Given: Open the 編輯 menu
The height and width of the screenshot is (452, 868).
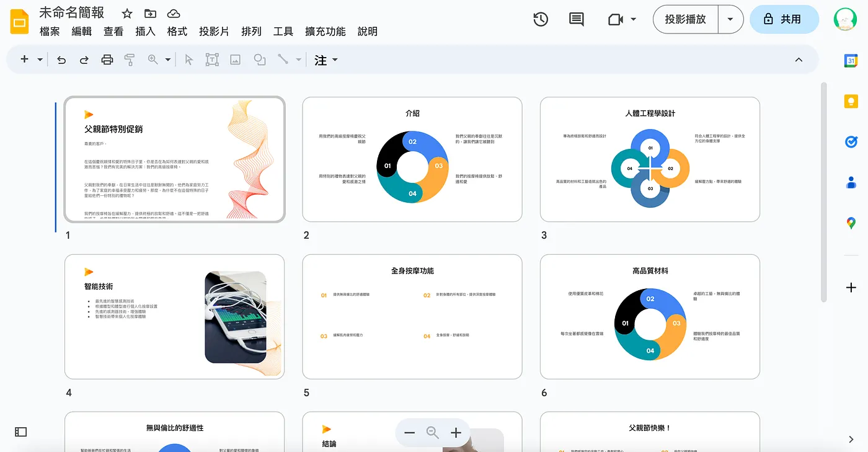Looking at the screenshot, I should (x=82, y=32).
